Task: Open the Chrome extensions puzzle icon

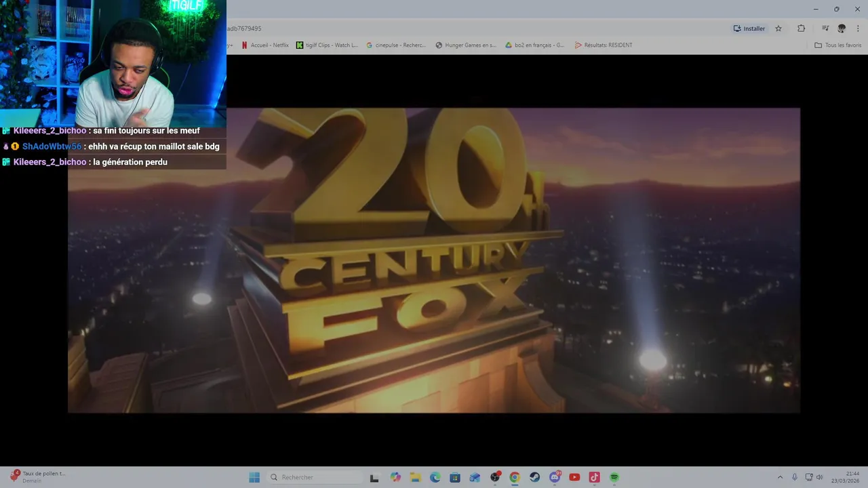Action: click(x=801, y=28)
